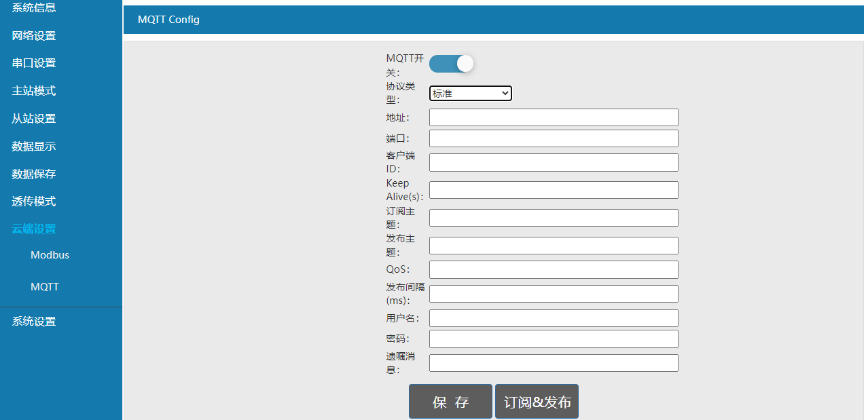868x420 pixels.
Task: Open the MQTT submenu item
Action: pyautogui.click(x=45, y=287)
